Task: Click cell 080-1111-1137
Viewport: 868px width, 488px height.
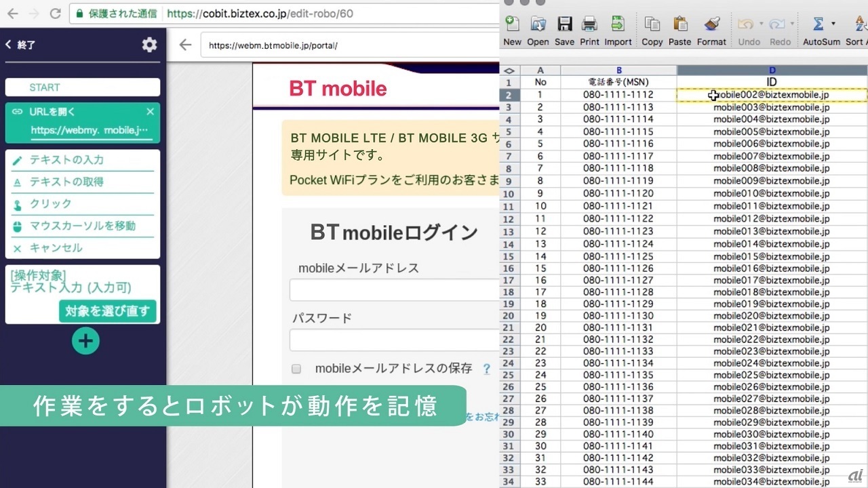Action: (x=618, y=399)
